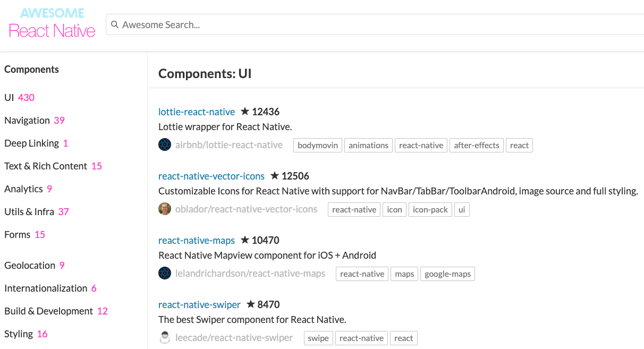Viewport: 644px width, 349px height.
Task: Click react-native tag on vector-icons row
Action: click(x=354, y=209)
